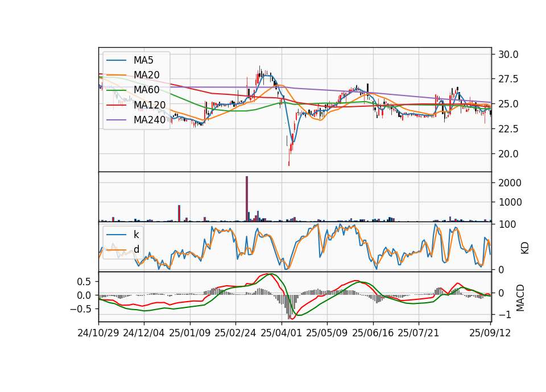
Task: Click the d legend label in KD panel
Action: click(136, 249)
